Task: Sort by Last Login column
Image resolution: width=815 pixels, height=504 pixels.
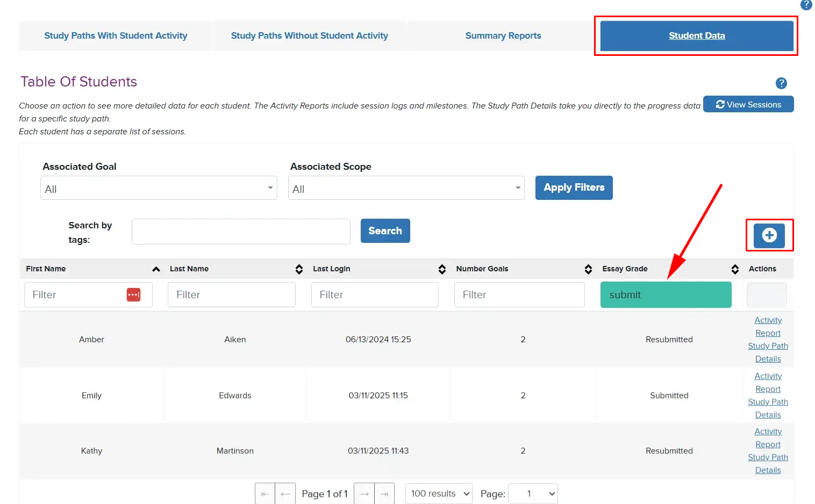Action: pyautogui.click(x=442, y=269)
